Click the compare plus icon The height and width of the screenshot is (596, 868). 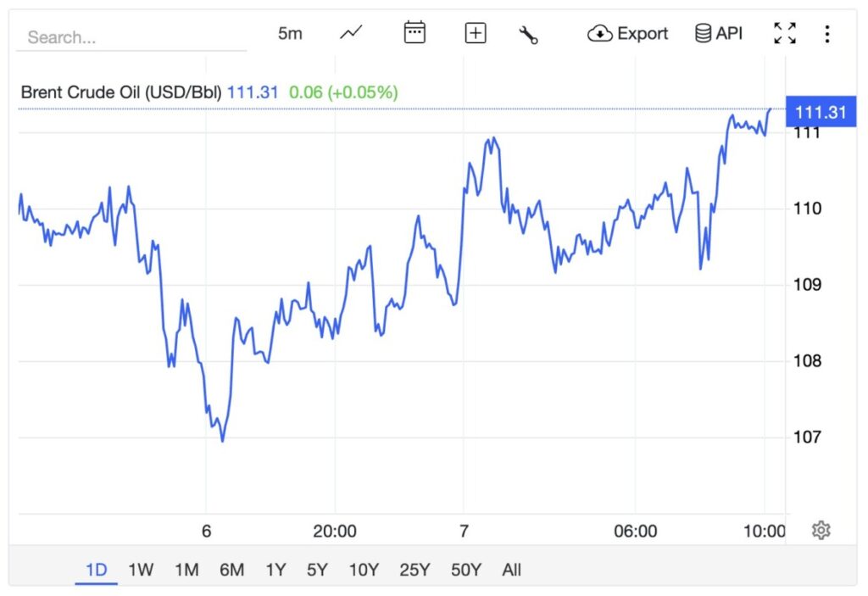pyautogui.click(x=476, y=32)
